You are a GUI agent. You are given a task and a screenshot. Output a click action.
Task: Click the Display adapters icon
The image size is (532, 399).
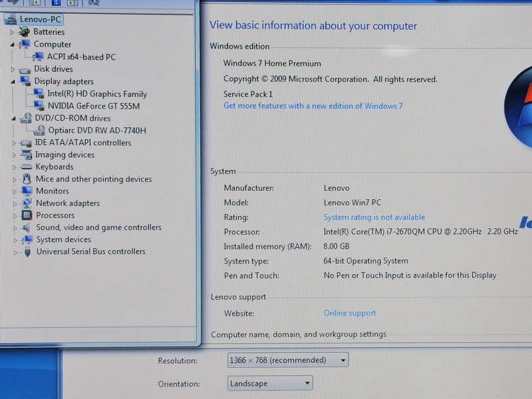(25, 81)
